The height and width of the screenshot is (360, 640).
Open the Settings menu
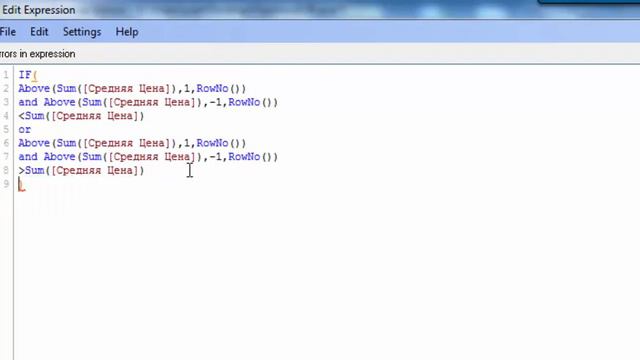(x=82, y=32)
